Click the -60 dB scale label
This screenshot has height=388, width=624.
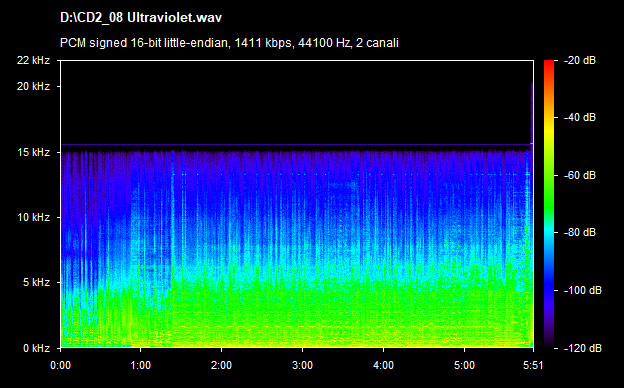click(580, 175)
